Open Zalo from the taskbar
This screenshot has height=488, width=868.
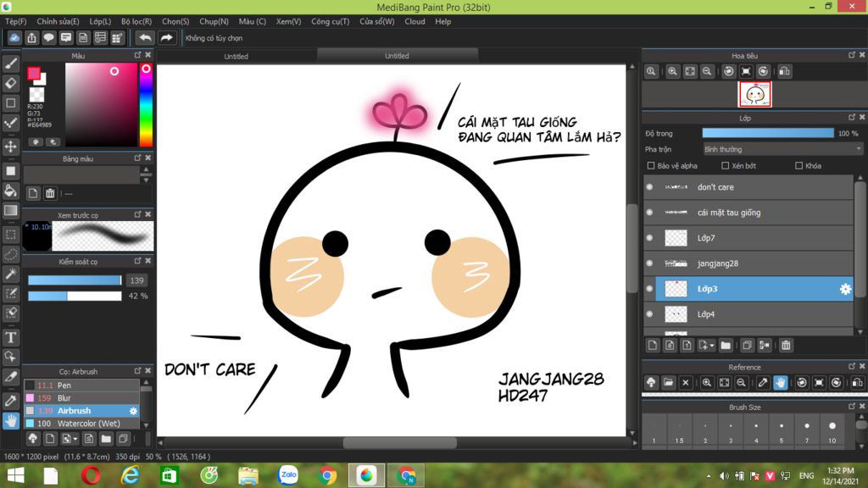288,475
